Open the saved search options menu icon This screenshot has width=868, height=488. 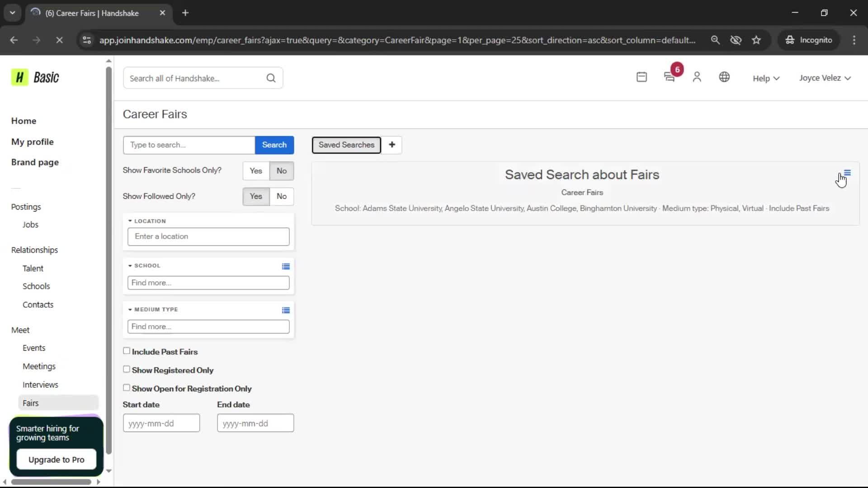click(847, 173)
